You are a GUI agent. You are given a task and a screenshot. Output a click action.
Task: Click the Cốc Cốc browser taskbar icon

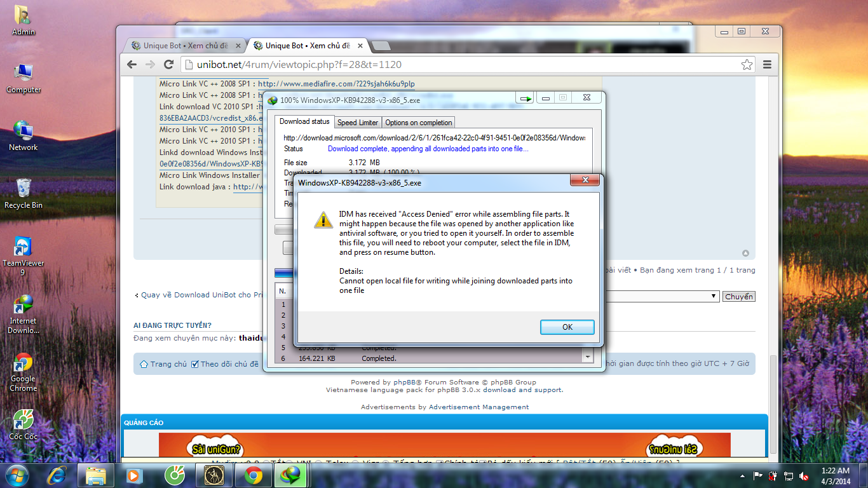(175, 475)
